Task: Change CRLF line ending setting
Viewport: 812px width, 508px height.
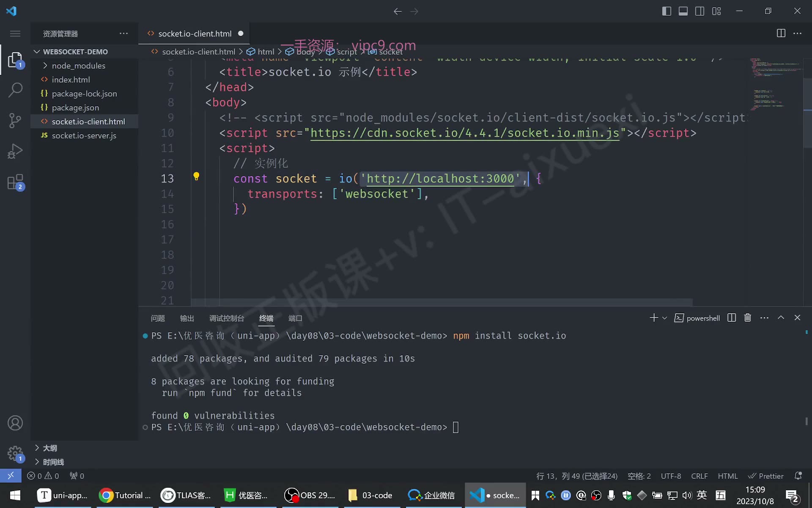Action: tap(700, 476)
